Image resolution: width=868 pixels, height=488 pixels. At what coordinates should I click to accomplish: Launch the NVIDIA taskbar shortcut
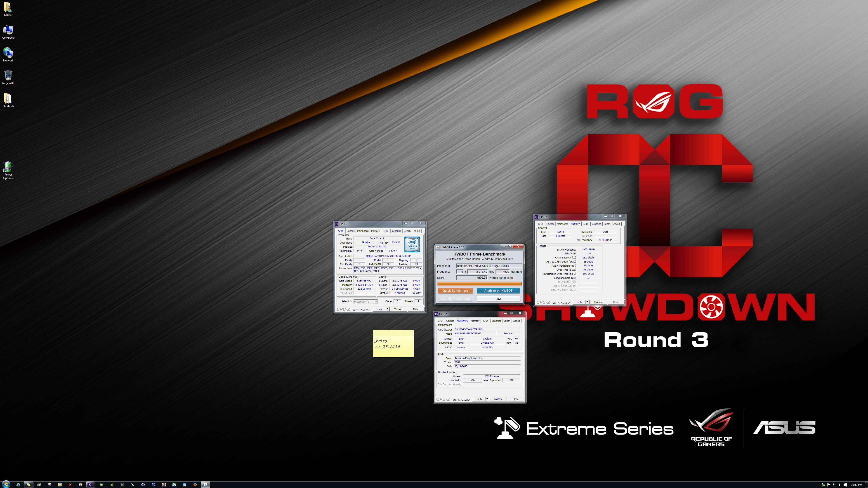tap(112, 485)
